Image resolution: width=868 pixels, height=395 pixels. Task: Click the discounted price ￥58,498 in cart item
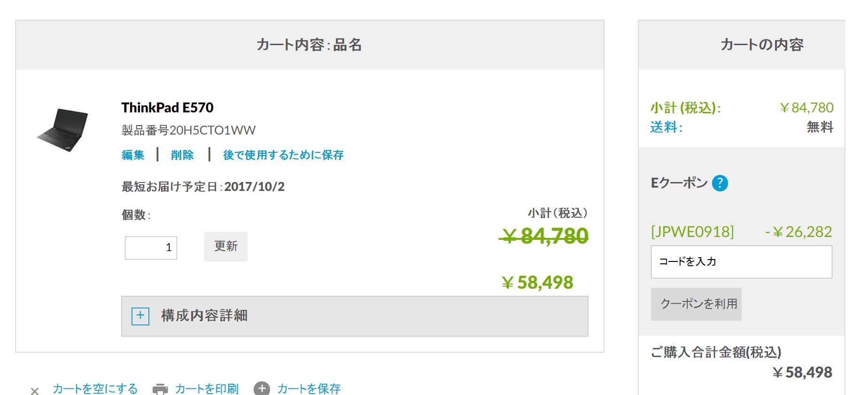click(x=537, y=283)
